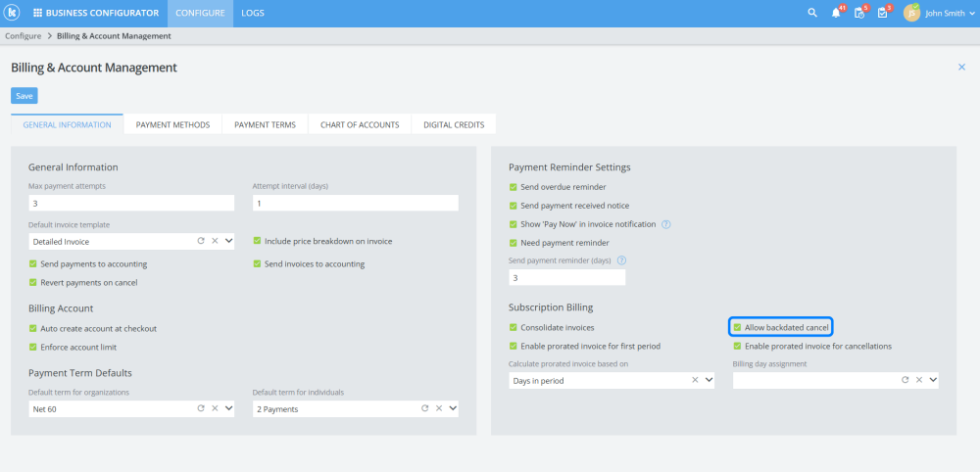Open the clipboard-clock icon with 5 badge

(859, 13)
